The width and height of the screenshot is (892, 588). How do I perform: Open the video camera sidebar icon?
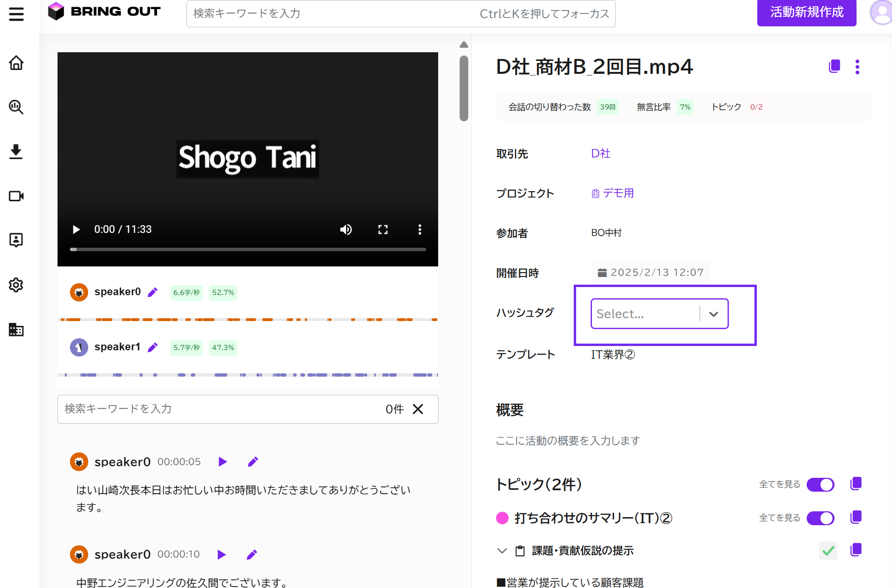pyautogui.click(x=16, y=196)
